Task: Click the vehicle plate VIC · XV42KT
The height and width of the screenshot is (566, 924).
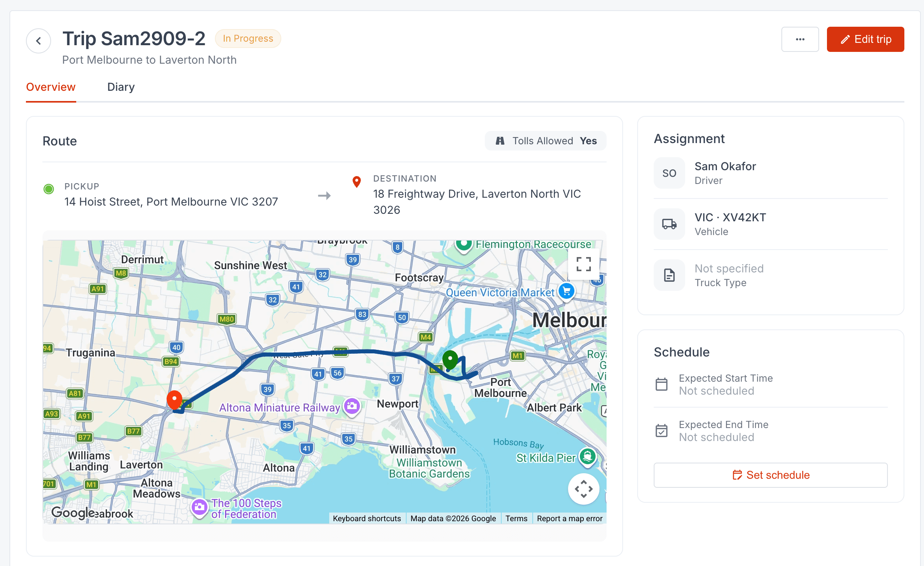Action: pyautogui.click(x=730, y=217)
